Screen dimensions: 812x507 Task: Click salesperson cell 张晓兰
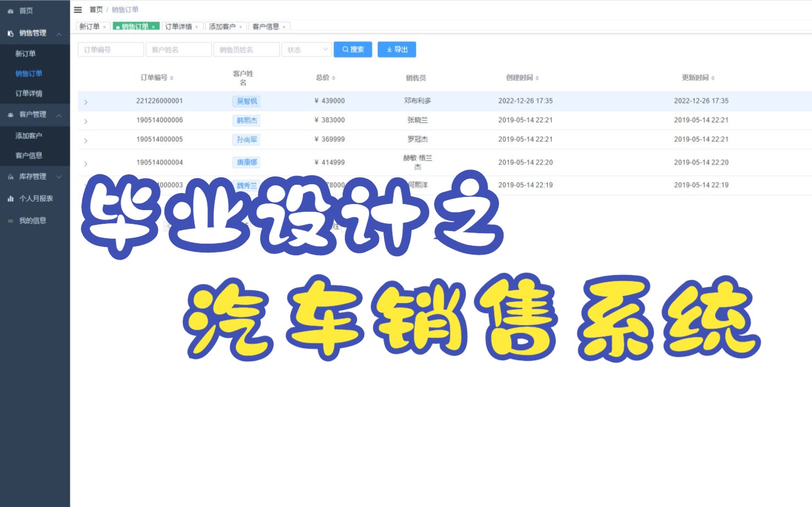tap(418, 120)
